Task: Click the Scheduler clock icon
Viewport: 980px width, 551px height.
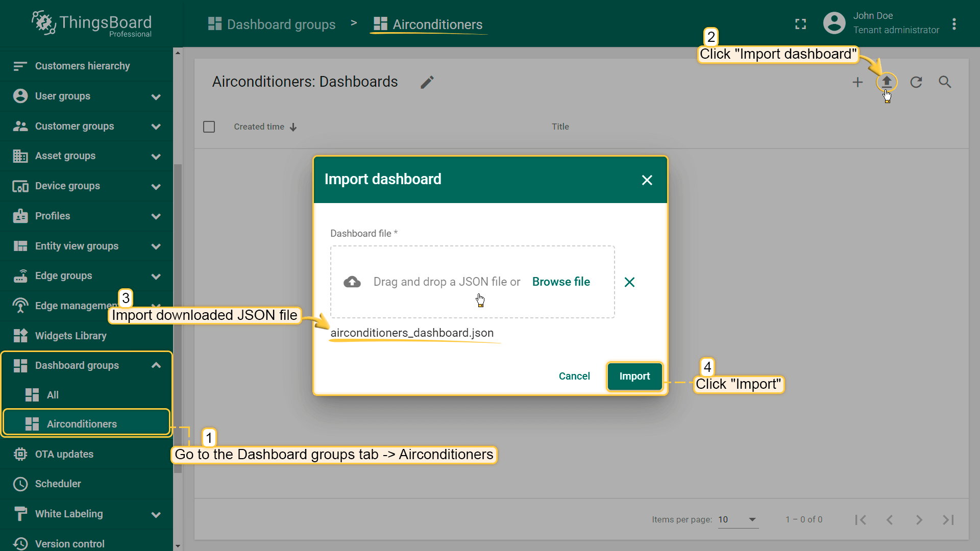Action: (x=20, y=484)
